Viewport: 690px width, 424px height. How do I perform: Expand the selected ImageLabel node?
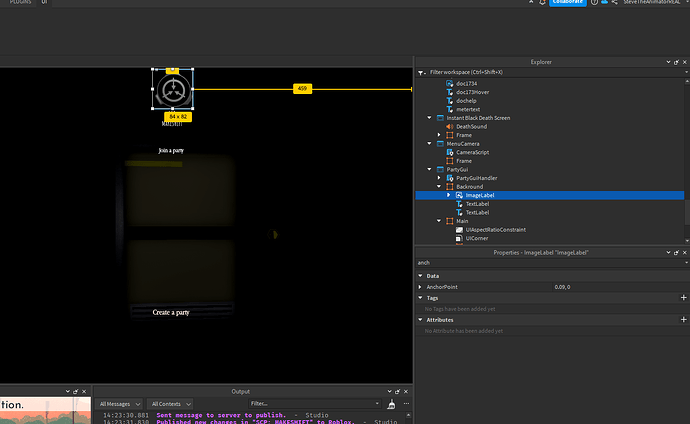coord(449,195)
